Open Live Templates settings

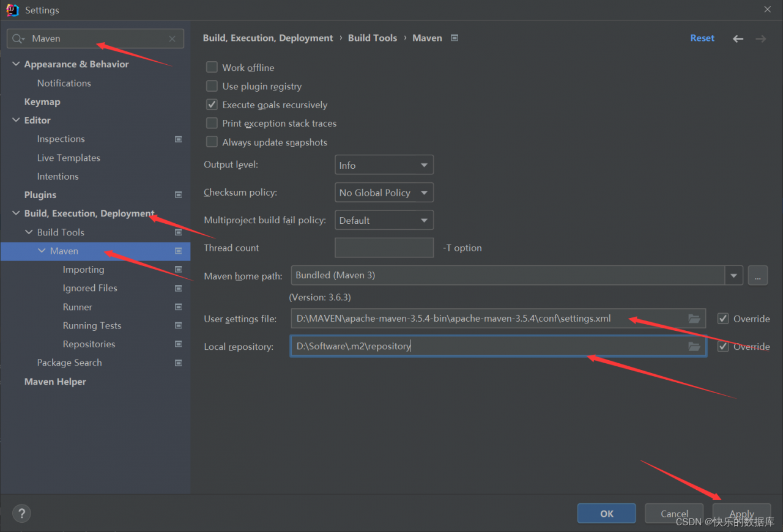tap(69, 158)
